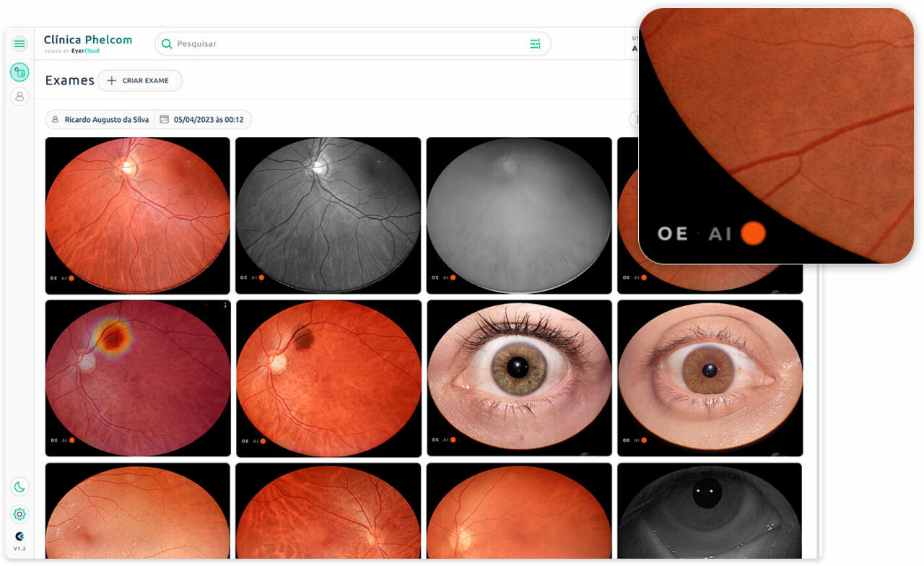Open the wide-open green eye photo
Viewport: 924px width, 566px height.
coord(519,378)
